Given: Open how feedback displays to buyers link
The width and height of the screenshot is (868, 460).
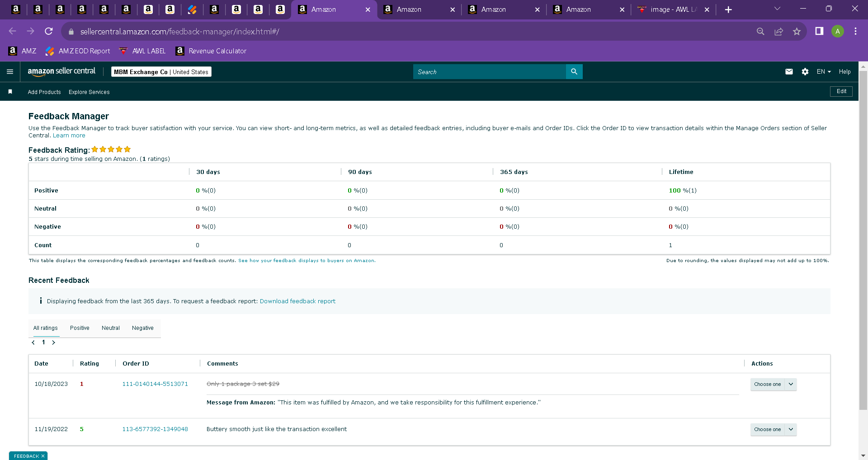Looking at the screenshot, I should pyautogui.click(x=307, y=261).
